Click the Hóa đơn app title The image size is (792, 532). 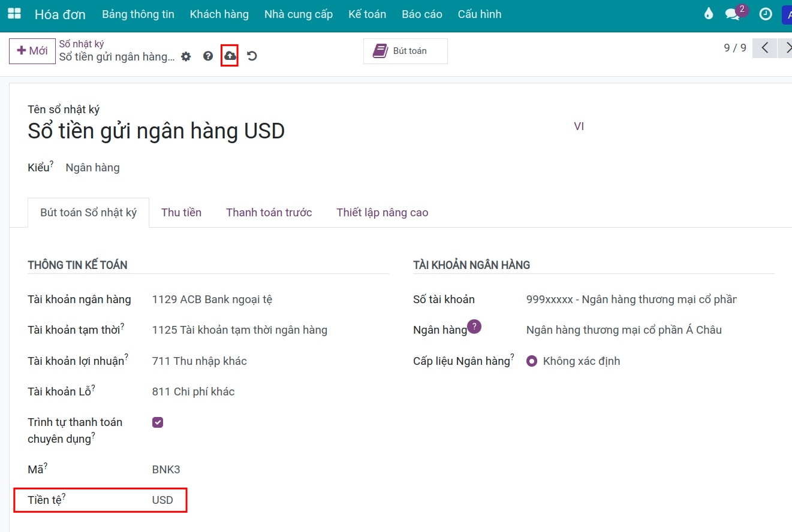point(60,14)
